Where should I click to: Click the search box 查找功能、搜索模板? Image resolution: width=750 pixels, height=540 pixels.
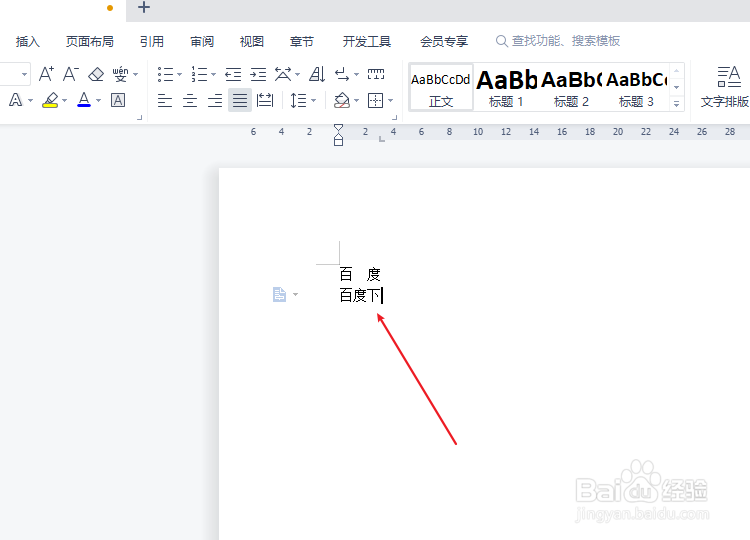tap(558, 41)
